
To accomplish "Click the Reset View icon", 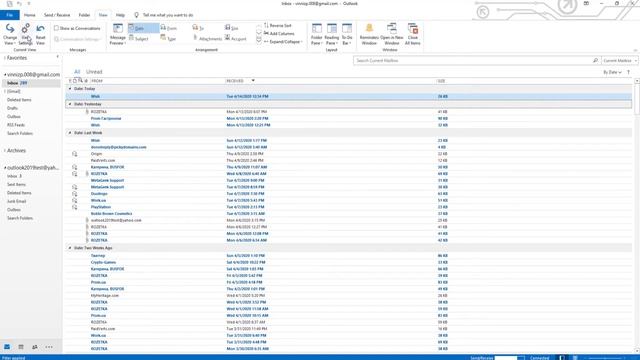I will click(40, 29).
